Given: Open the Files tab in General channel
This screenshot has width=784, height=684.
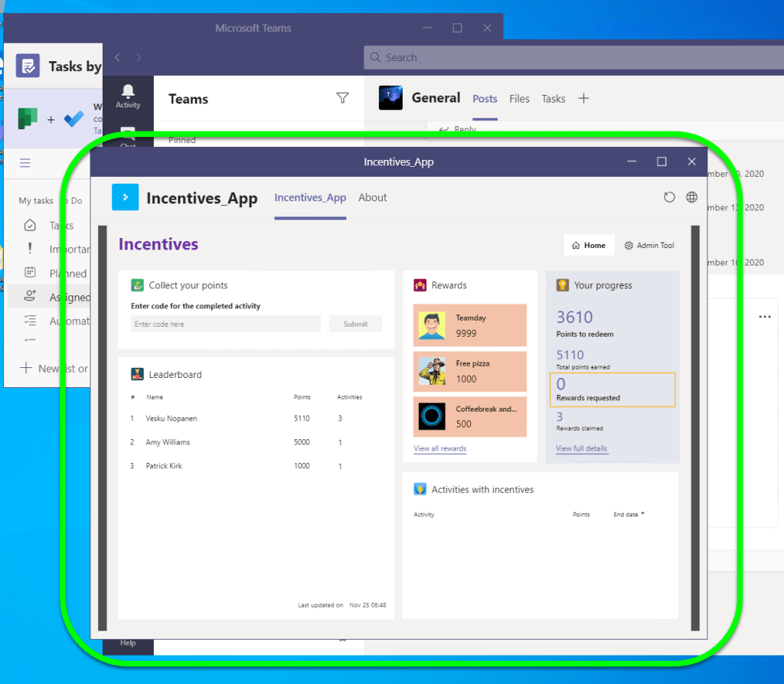Looking at the screenshot, I should click(519, 99).
